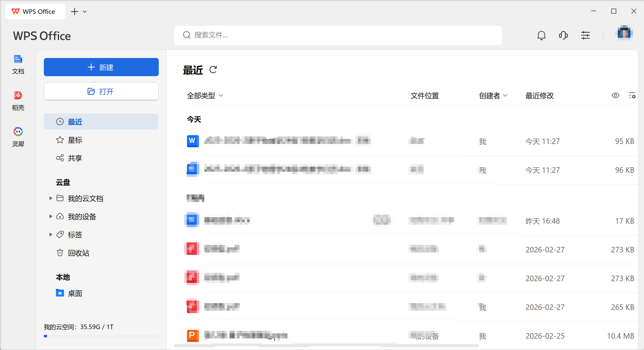The image size is (644, 350).
Task: Click the refresh icon beside 最近
Action: click(x=213, y=70)
